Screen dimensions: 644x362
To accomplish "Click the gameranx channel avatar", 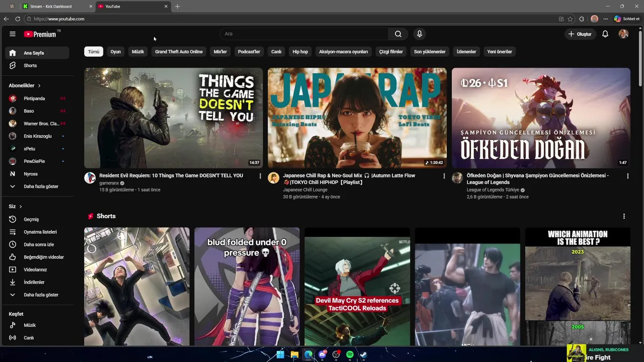I will point(90,178).
